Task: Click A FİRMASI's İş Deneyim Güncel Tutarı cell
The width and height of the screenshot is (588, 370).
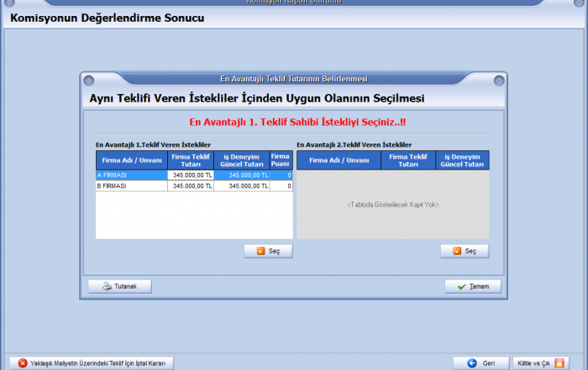Action: tap(242, 175)
